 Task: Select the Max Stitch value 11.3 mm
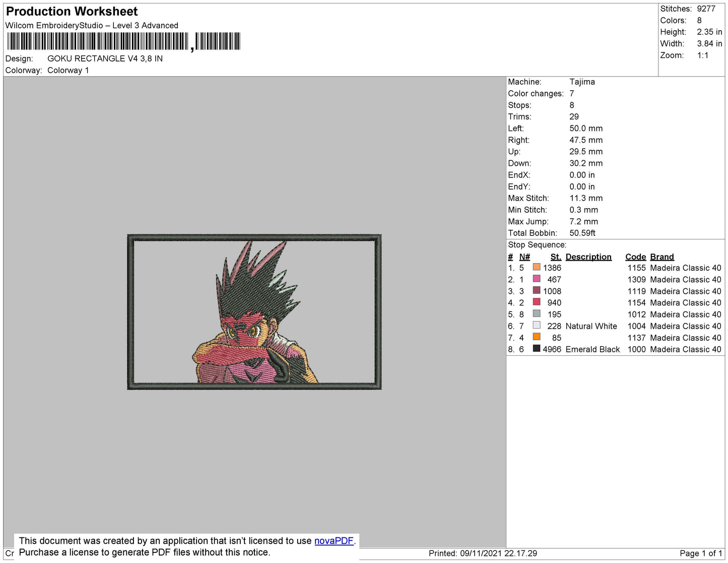(x=586, y=198)
